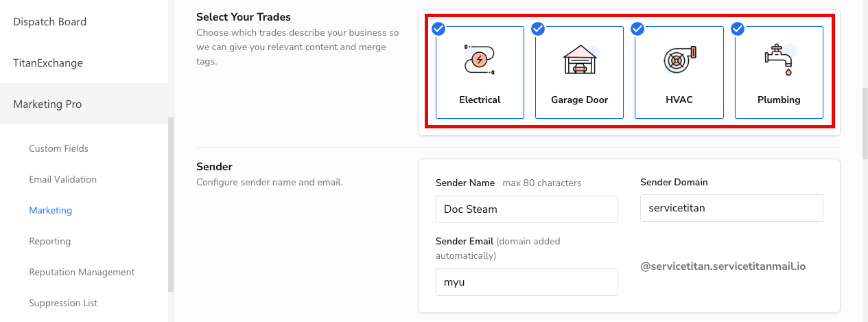Image resolution: width=868 pixels, height=322 pixels.
Task: Open Reputation Management settings
Action: (x=82, y=272)
